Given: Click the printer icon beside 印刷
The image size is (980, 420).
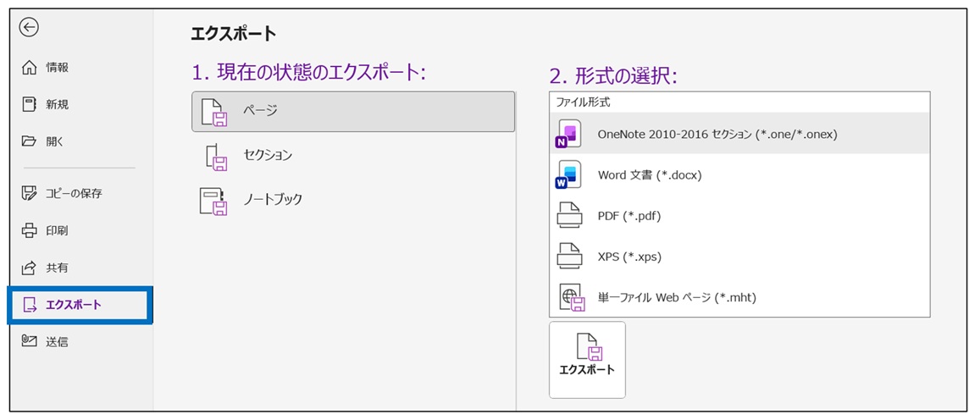Looking at the screenshot, I should [x=30, y=230].
